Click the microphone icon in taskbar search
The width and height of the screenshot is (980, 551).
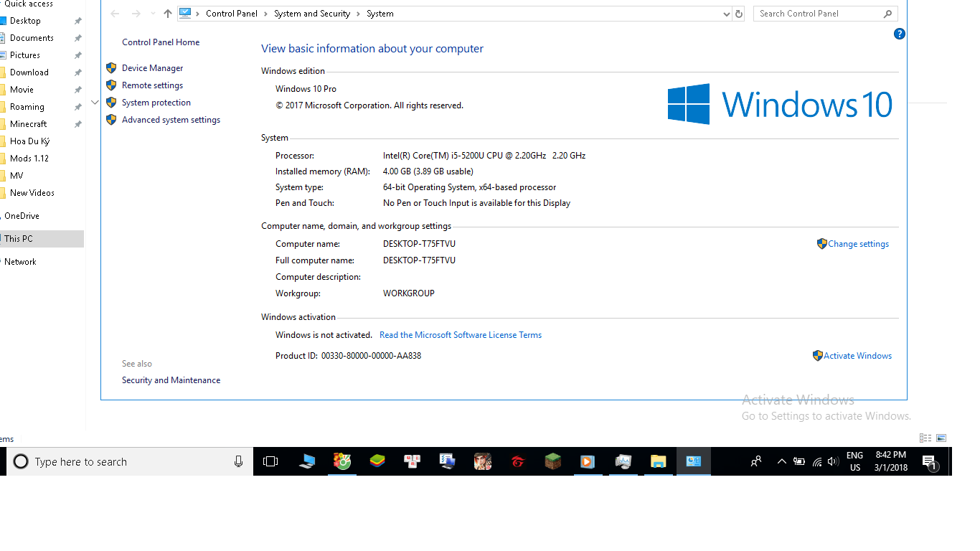click(238, 461)
